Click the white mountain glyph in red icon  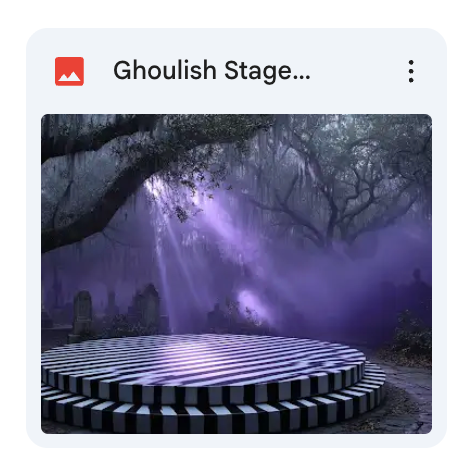point(69,77)
